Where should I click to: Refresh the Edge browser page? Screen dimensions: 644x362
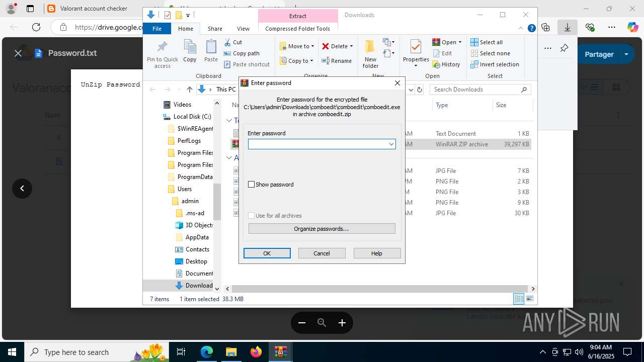click(36, 27)
